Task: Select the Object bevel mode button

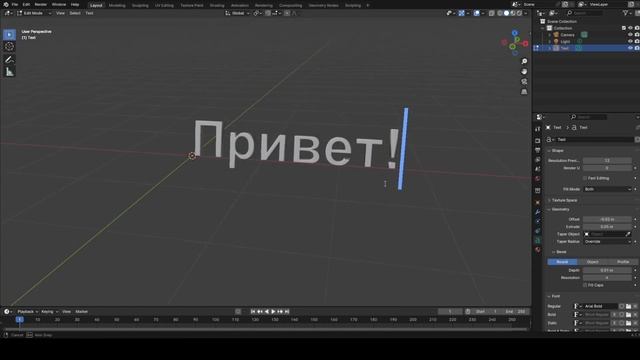Action: coord(593,262)
